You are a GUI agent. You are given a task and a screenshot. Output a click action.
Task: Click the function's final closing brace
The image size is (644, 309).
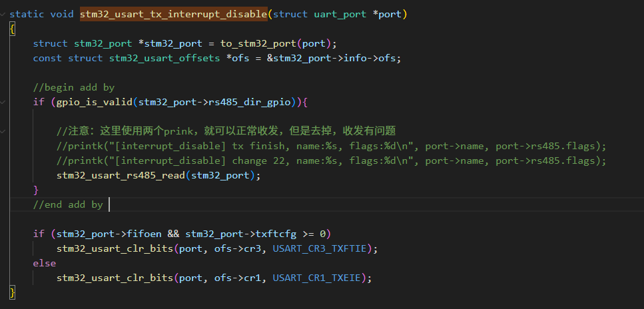(13, 293)
